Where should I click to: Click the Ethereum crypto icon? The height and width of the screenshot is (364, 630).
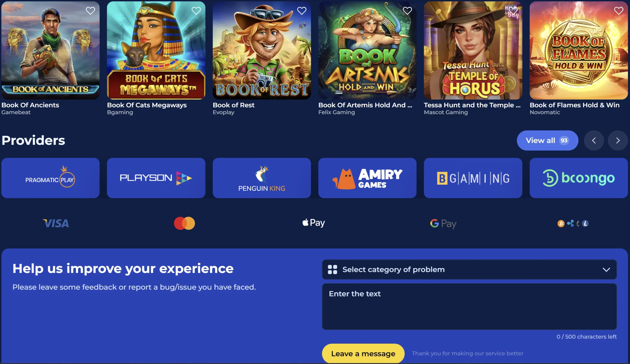[x=578, y=223]
